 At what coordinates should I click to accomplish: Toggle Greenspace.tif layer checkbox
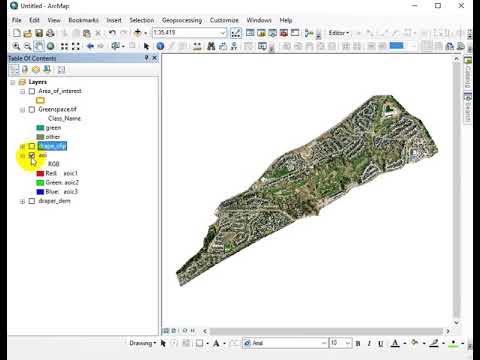pos(32,109)
